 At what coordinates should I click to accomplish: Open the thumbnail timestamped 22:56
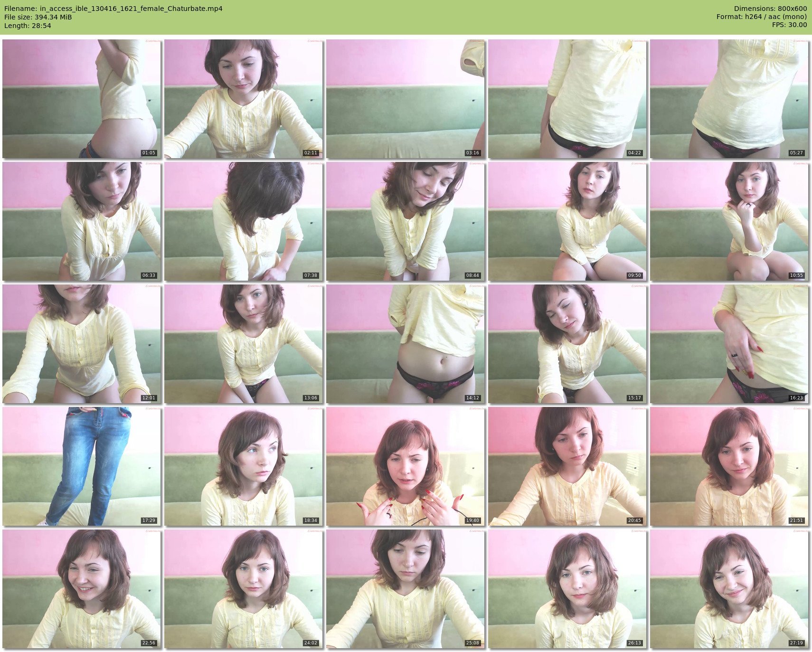point(82,589)
